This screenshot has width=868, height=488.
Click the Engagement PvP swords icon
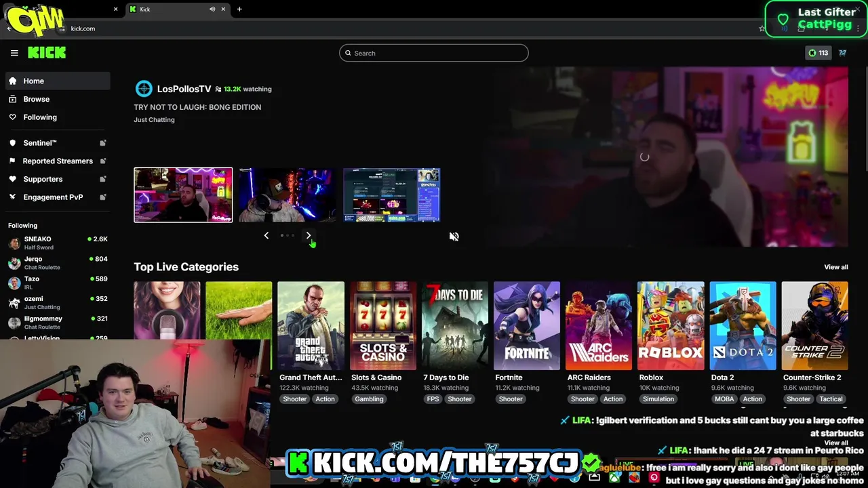click(x=13, y=197)
